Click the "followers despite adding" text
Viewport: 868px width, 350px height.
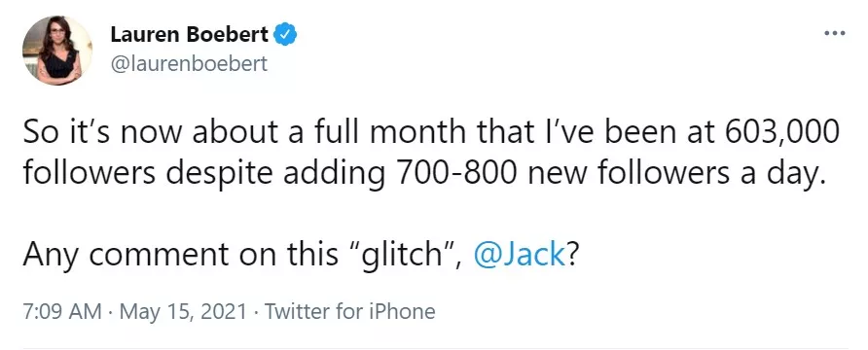[x=203, y=174]
